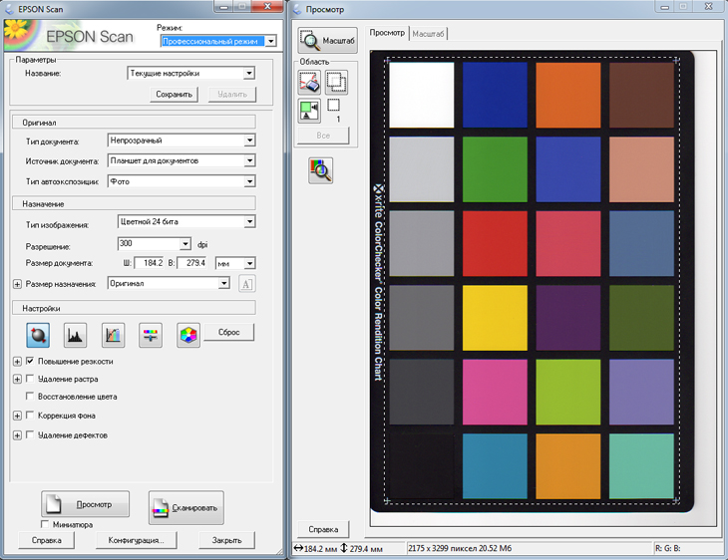The image size is (728, 560).
Task: Expand the Размер назначения plus expander
Action: 17,284
